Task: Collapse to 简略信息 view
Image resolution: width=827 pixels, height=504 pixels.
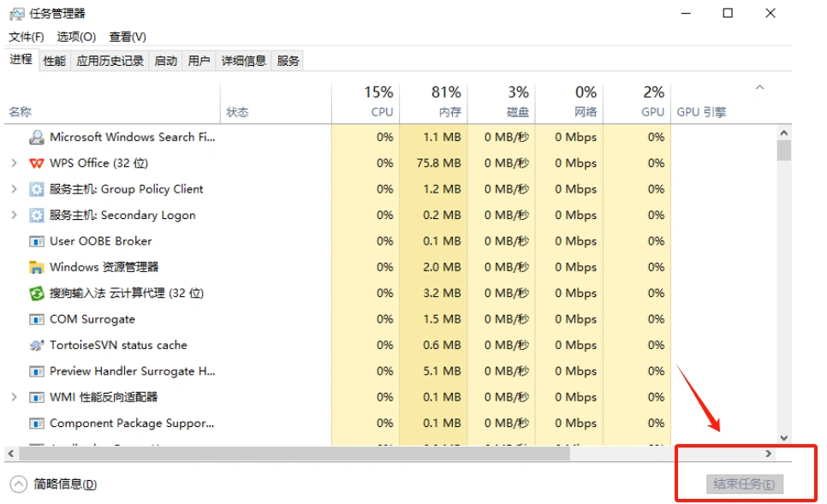Action: pyautogui.click(x=56, y=484)
